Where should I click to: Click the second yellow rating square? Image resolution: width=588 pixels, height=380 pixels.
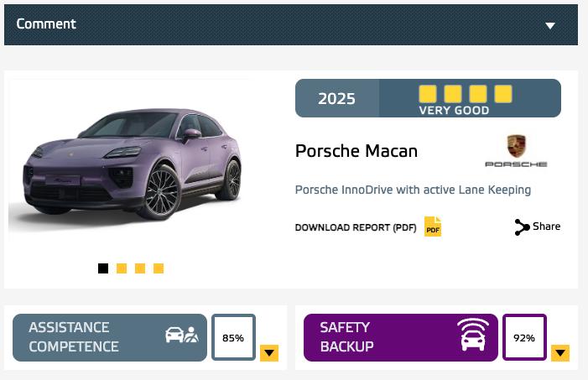(453, 94)
